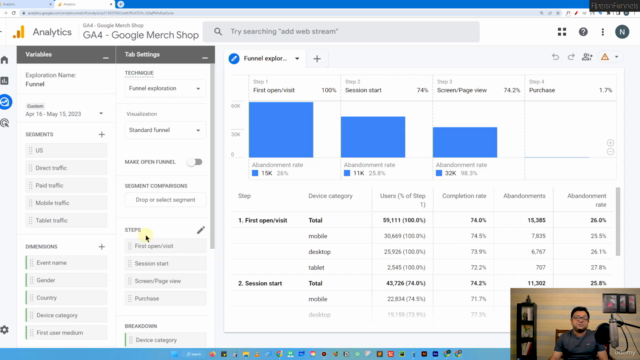Click the Step 2 Session start funnel bar
The image size is (640, 360).
[373, 137]
